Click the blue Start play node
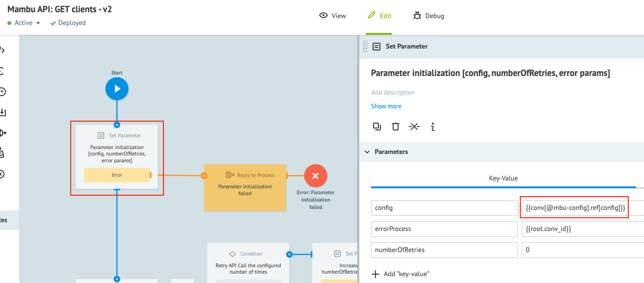 117,89
